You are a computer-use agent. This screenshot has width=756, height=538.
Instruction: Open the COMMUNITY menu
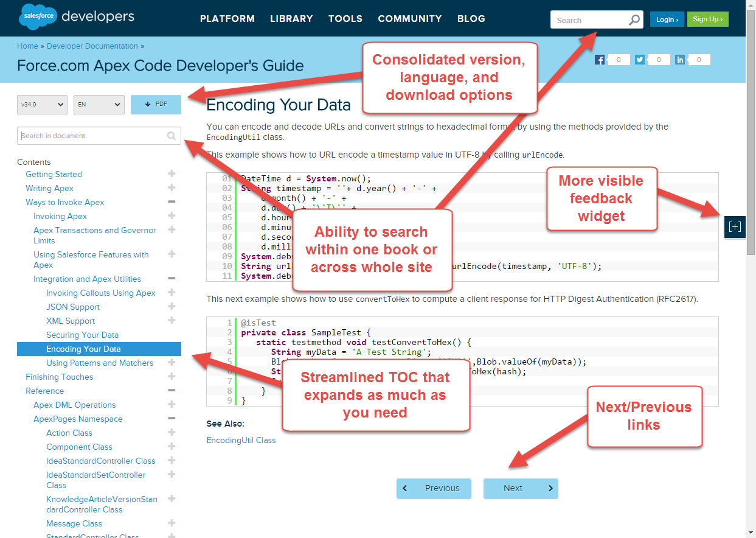[x=410, y=19]
